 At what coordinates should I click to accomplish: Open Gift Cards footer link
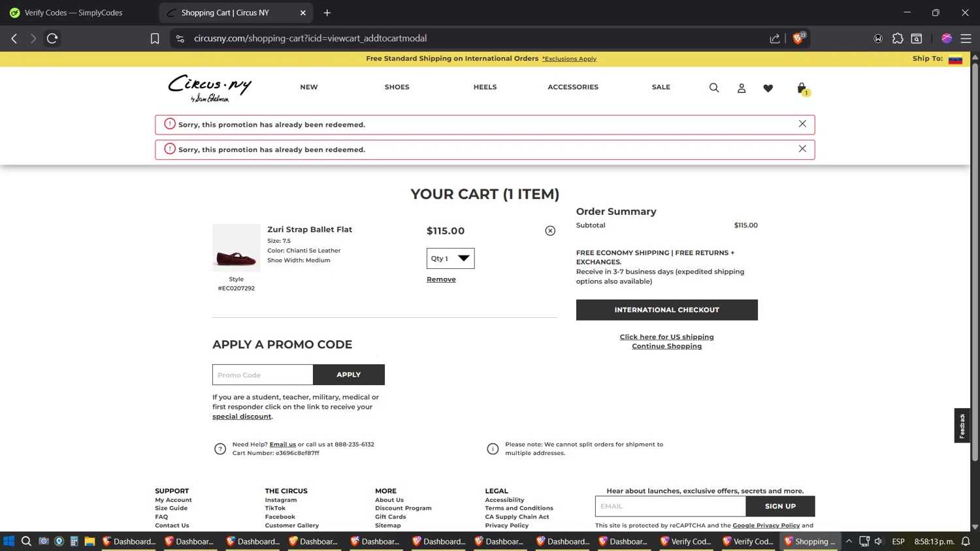[x=391, y=517]
